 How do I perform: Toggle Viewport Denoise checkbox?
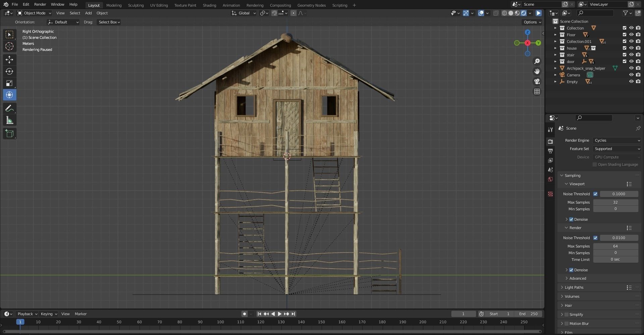pyautogui.click(x=571, y=219)
